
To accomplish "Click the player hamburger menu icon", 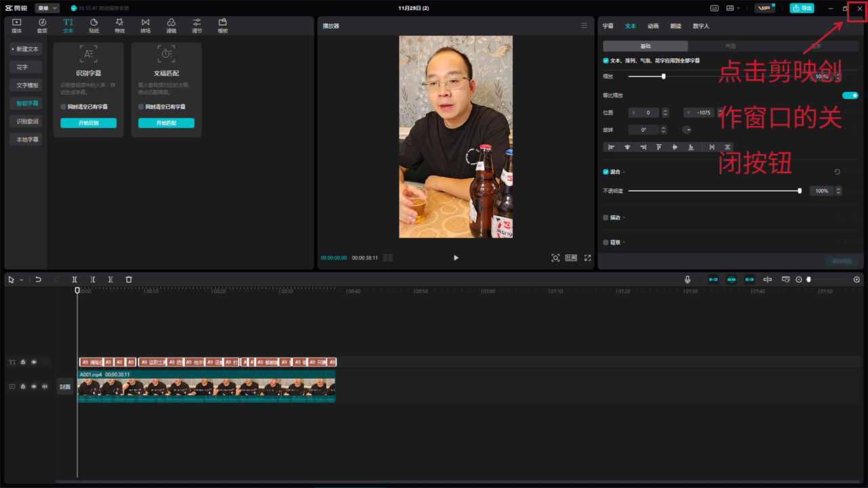I will click(584, 26).
